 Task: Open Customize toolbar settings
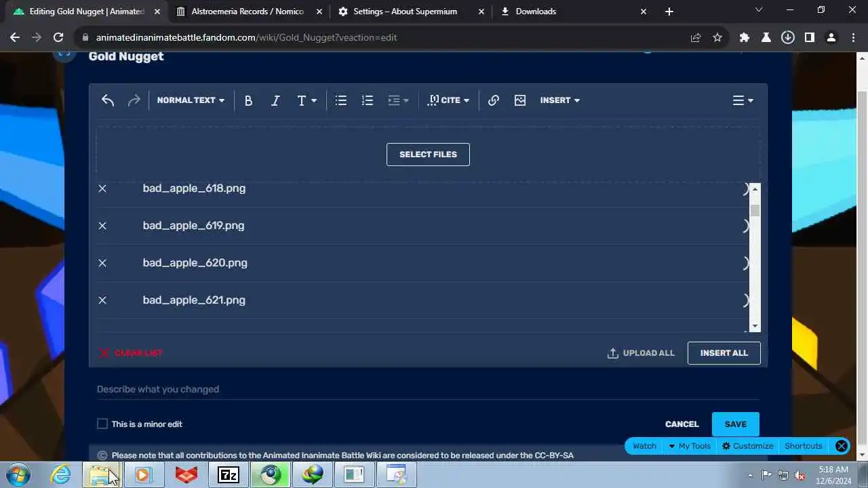[x=748, y=446]
